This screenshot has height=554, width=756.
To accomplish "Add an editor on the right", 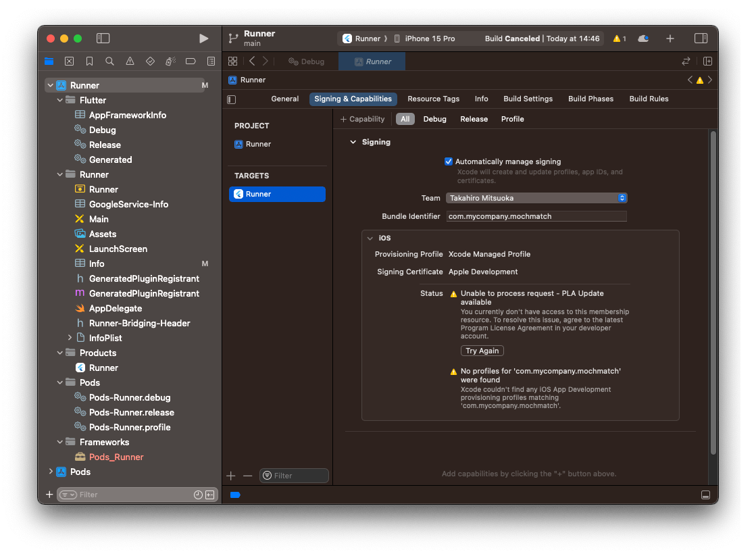I will point(708,61).
